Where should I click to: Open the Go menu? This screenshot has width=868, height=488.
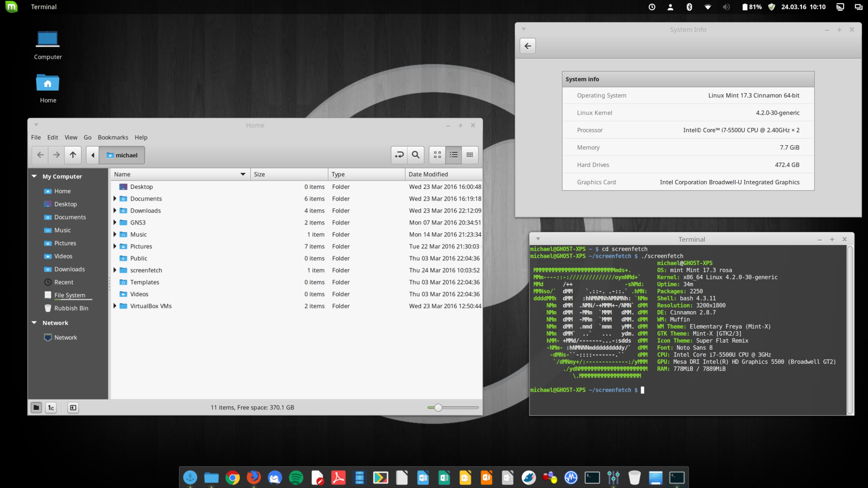pos(87,138)
